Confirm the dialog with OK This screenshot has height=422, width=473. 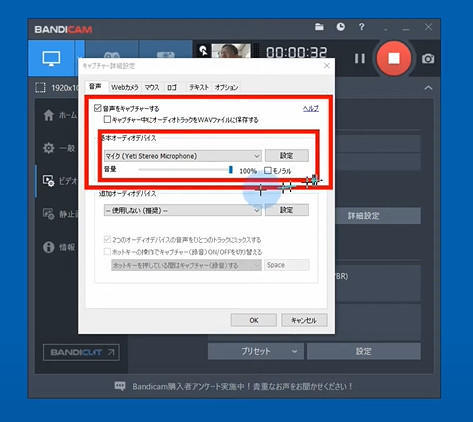click(x=254, y=320)
